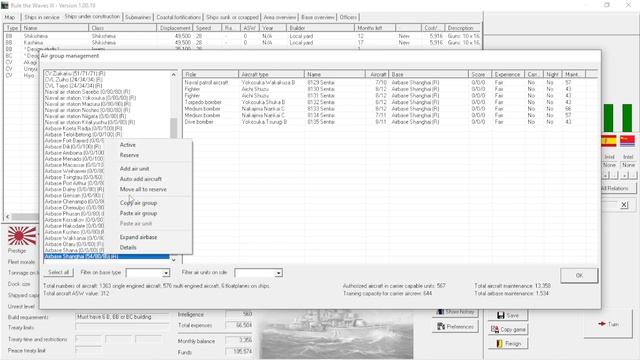Select CVL Zuiho in base list

pos(73,80)
